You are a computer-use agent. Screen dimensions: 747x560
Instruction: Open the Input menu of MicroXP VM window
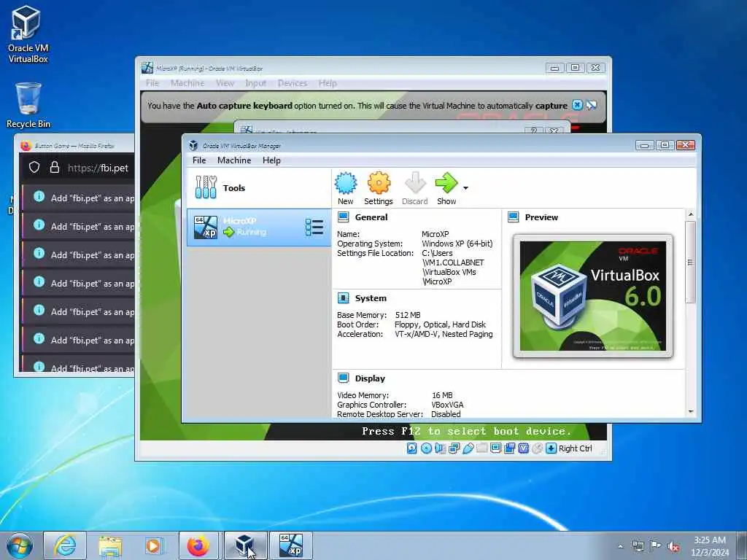[x=255, y=83]
